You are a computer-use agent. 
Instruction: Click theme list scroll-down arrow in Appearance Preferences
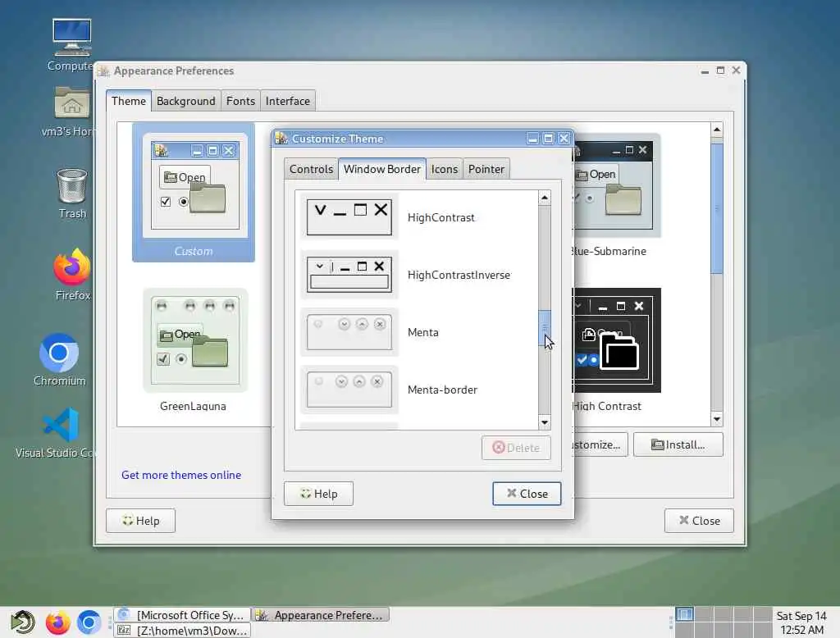(717, 419)
